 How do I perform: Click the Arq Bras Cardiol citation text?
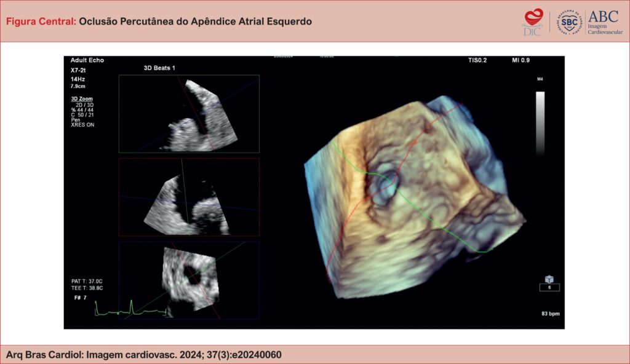pyautogui.click(x=144, y=355)
